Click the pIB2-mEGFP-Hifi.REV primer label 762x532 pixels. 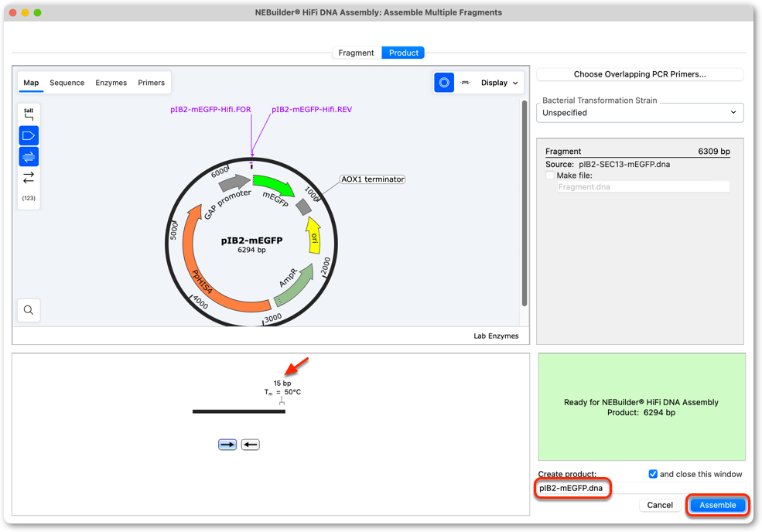312,109
